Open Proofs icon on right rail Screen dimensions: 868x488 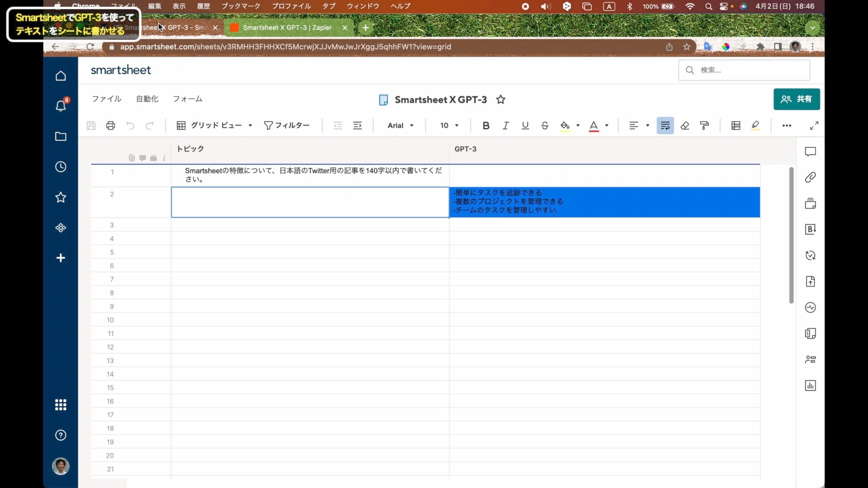point(810,203)
